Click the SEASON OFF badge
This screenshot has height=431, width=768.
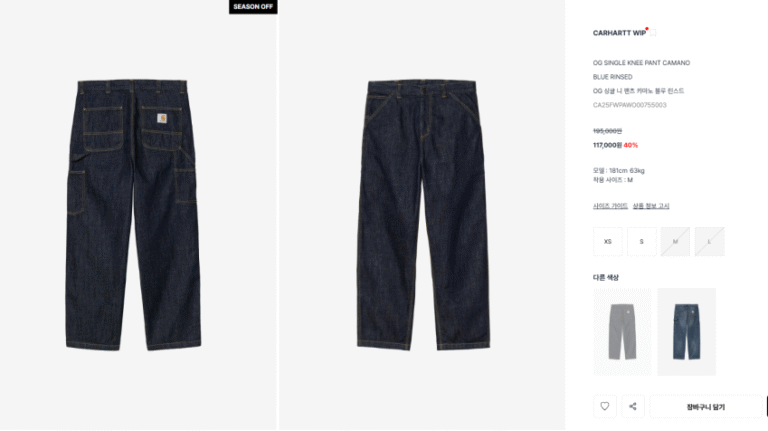click(x=253, y=7)
